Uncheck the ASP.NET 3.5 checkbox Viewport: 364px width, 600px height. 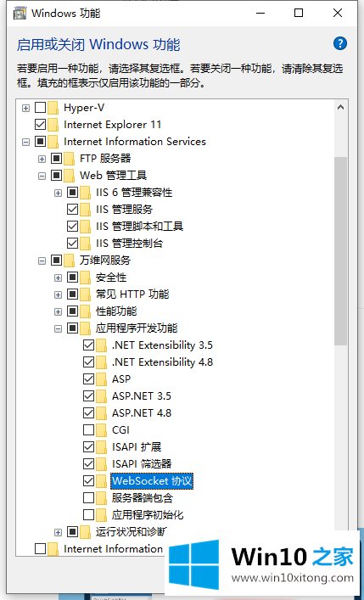point(88,395)
